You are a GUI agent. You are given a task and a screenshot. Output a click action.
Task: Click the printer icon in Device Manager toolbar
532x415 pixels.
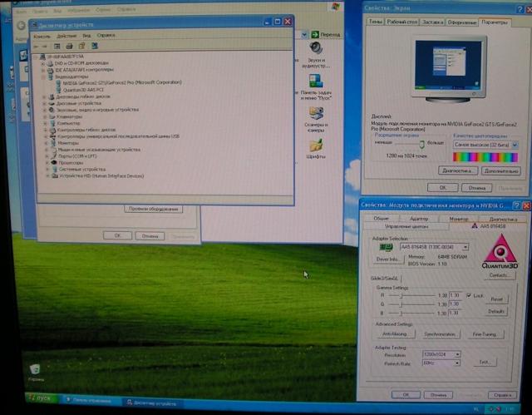pyautogui.click(x=69, y=46)
